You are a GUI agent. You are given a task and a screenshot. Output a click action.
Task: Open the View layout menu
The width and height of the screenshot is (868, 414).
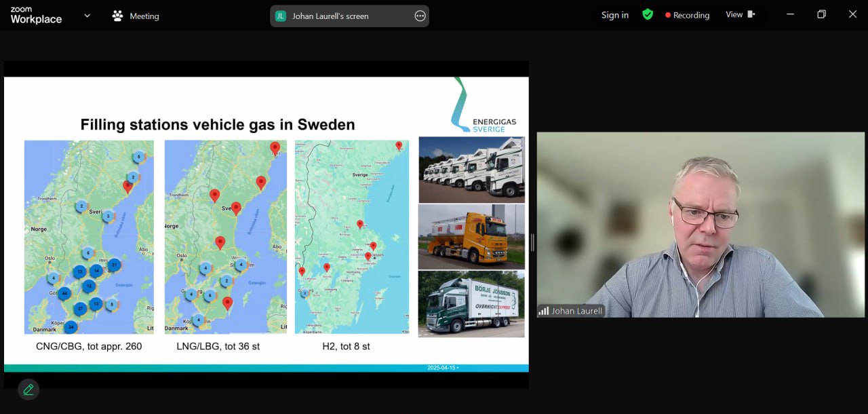pyautogui.click(x=740, y=14)
